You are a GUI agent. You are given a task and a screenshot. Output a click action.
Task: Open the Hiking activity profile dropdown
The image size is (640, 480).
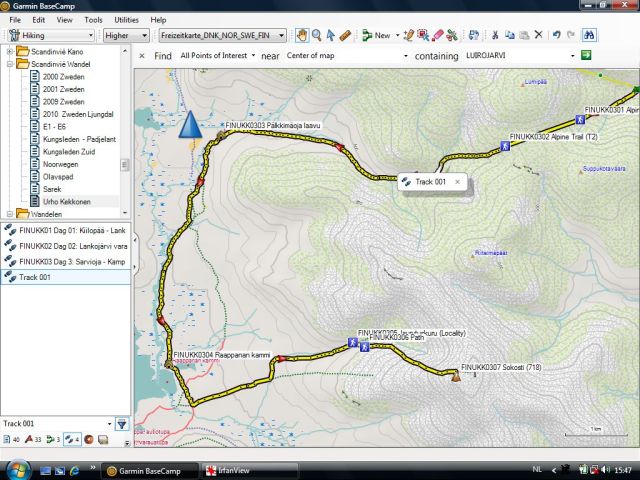50,35
